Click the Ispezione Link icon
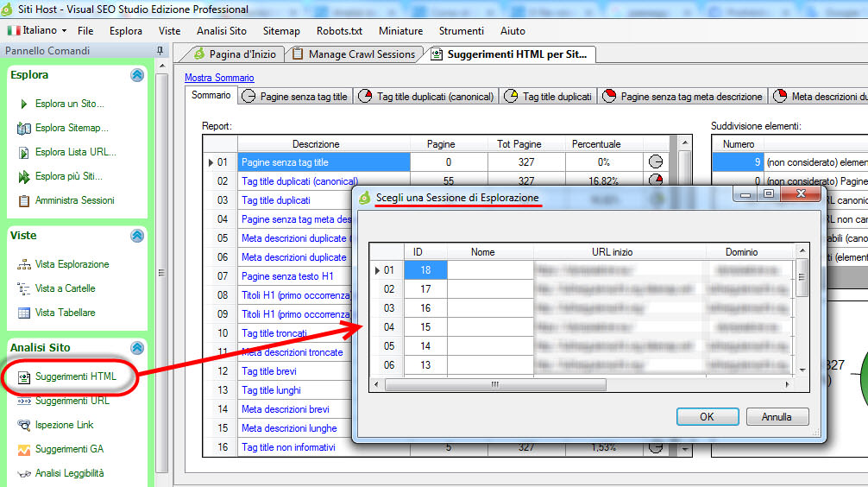Screen dimensions: 868x487 point(24,425)
